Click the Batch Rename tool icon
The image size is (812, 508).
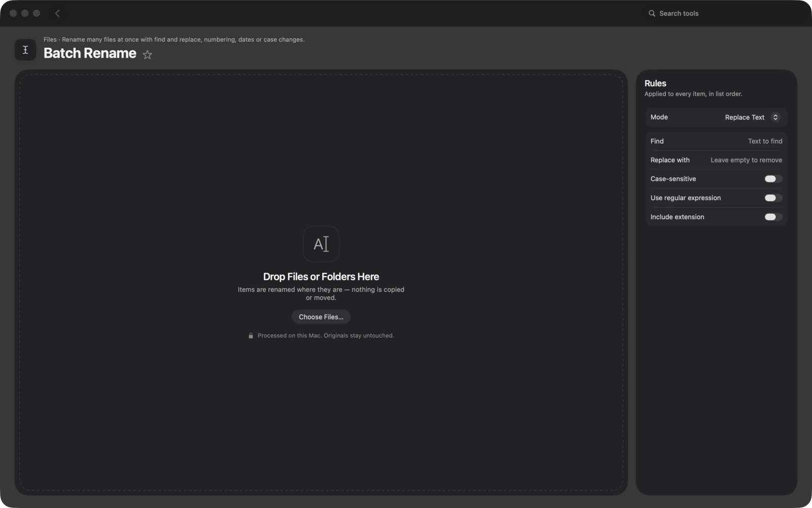[25, 50]
